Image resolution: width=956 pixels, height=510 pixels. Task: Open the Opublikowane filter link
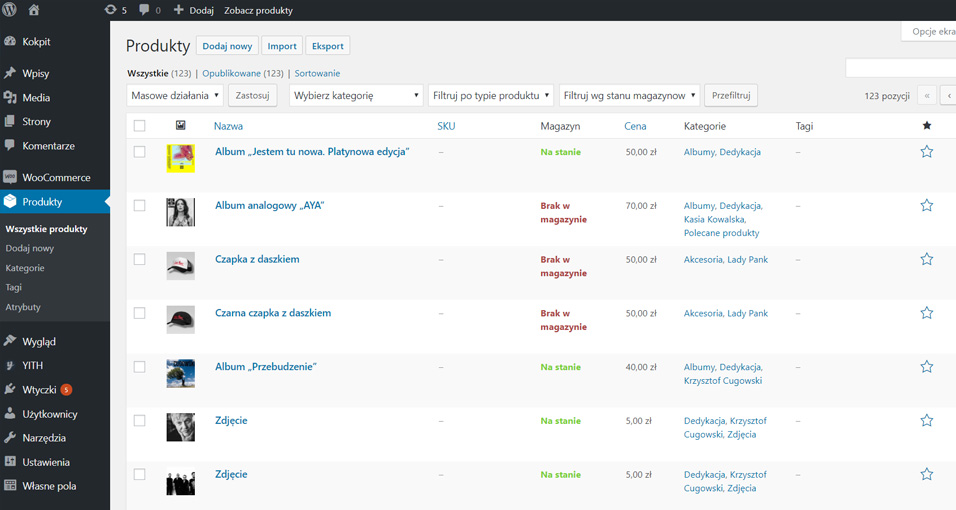232,73
